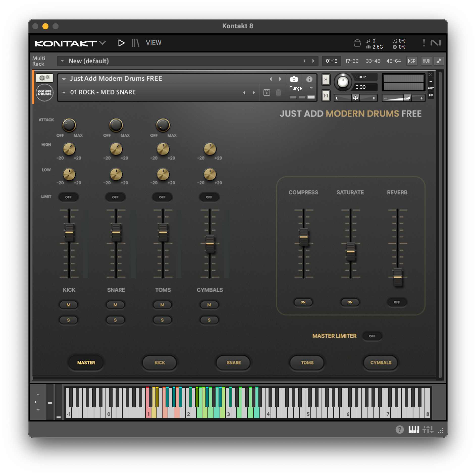Solo the Snare channel with its S button
The image size is (476, 475).
[115, 320]
